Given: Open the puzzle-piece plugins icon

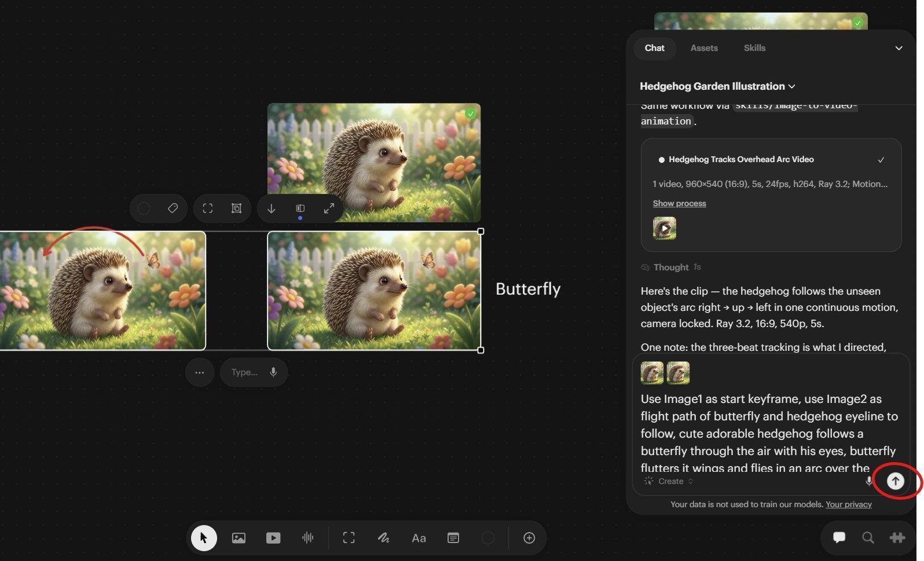Looking at the screenshot, I should (x=897, y=537).
